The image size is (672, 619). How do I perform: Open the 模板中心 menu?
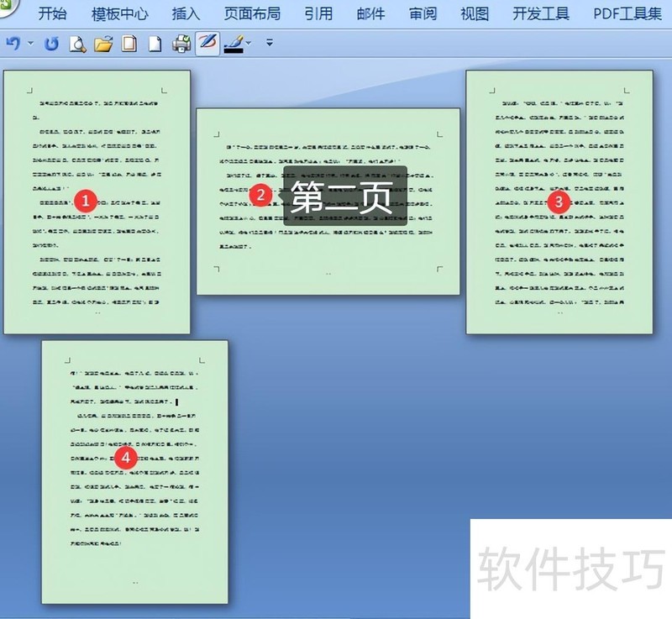click(120, 13)
